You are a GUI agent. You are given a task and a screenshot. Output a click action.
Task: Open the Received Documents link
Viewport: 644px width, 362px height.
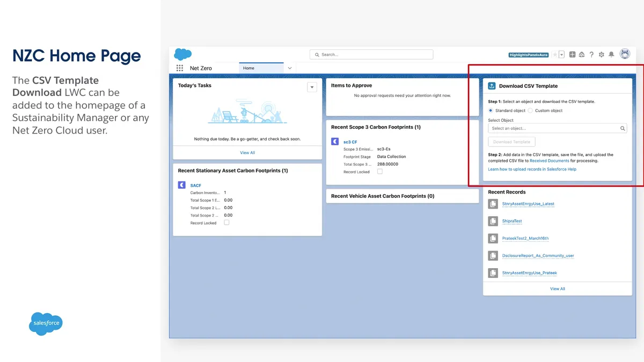(x=550, y=161)
